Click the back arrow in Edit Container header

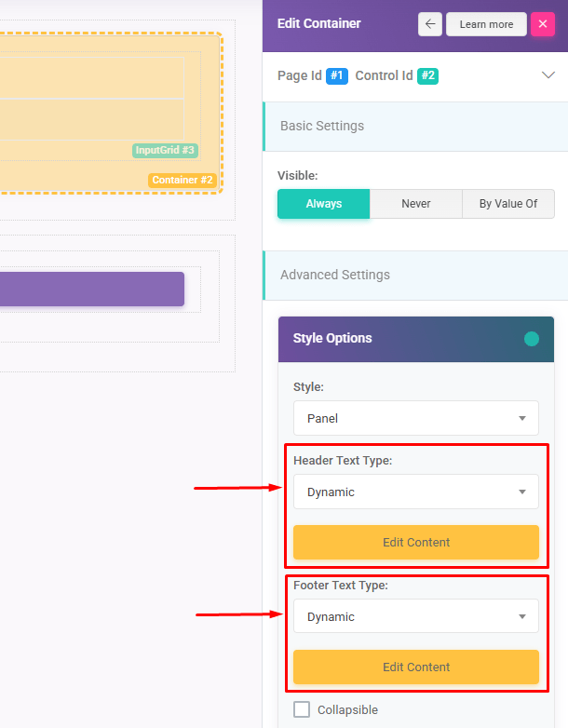pos(429,24)
